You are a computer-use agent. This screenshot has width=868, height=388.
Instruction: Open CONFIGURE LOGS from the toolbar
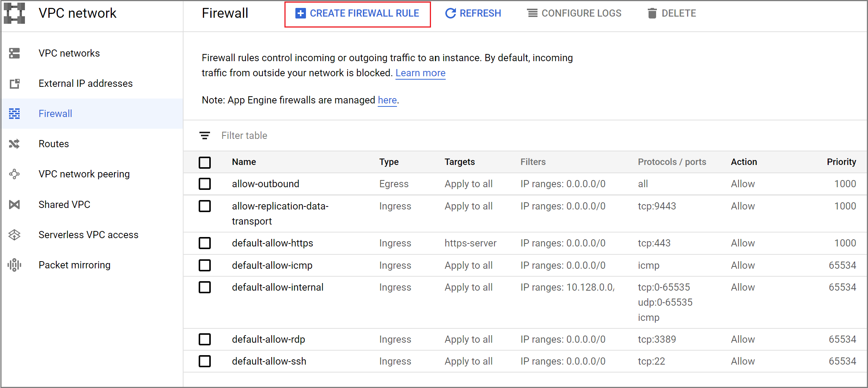point(575,13)
